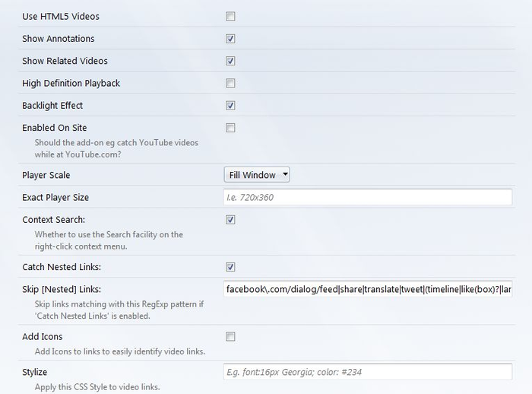Click the 'Catch Nested Links:' label
Screen dimensions: 532x394
[x=62, y=267]
